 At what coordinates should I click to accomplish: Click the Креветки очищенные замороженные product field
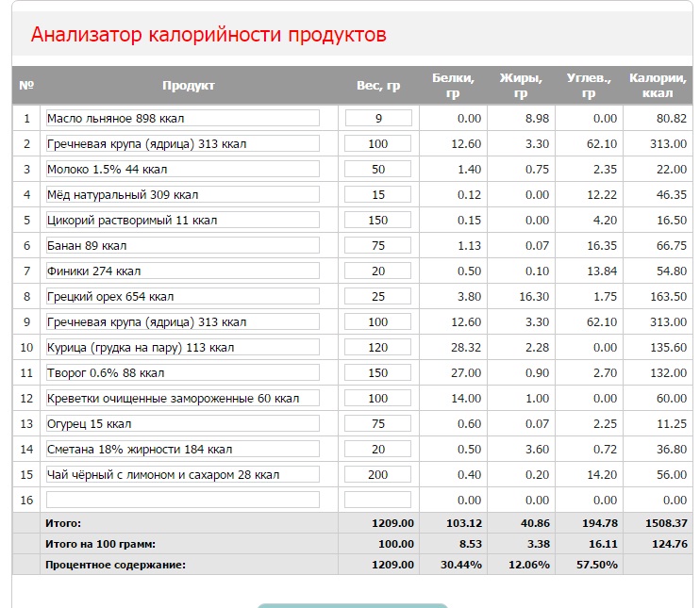coord(182,399)
